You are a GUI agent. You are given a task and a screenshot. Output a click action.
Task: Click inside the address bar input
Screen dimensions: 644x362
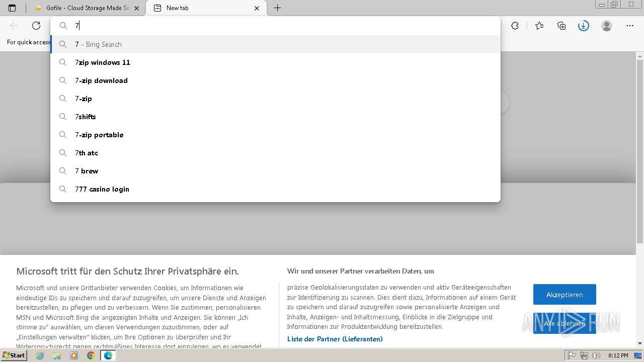pyautogui.click(x=275, y=26)
